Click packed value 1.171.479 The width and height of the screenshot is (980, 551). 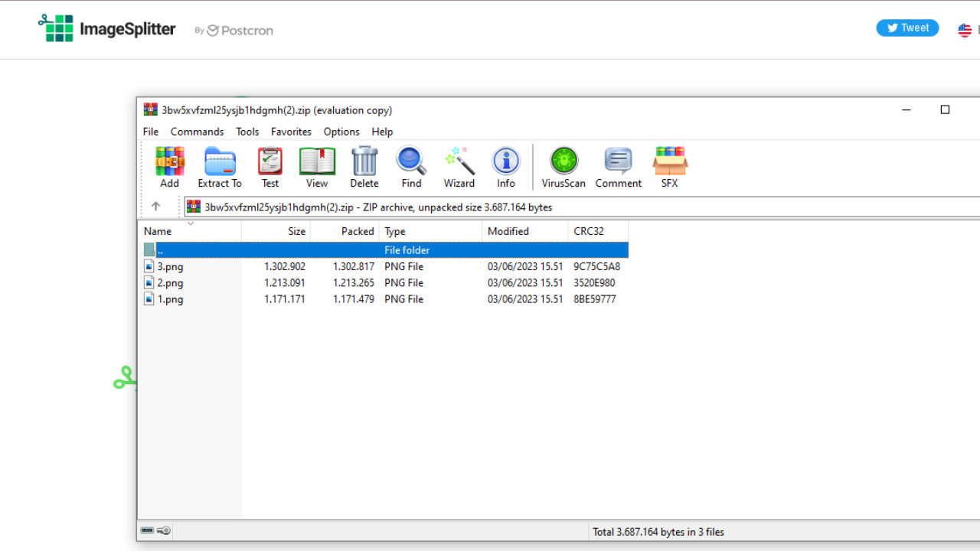point(354,299)
